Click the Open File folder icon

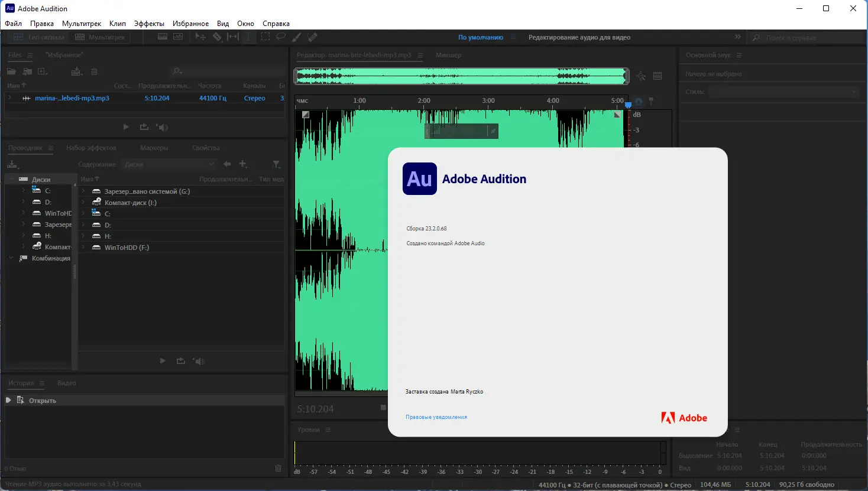click(11, 71)
